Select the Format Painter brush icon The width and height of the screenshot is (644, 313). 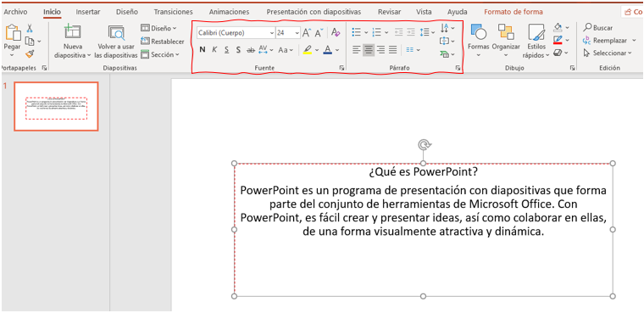(x=30, y=54)
